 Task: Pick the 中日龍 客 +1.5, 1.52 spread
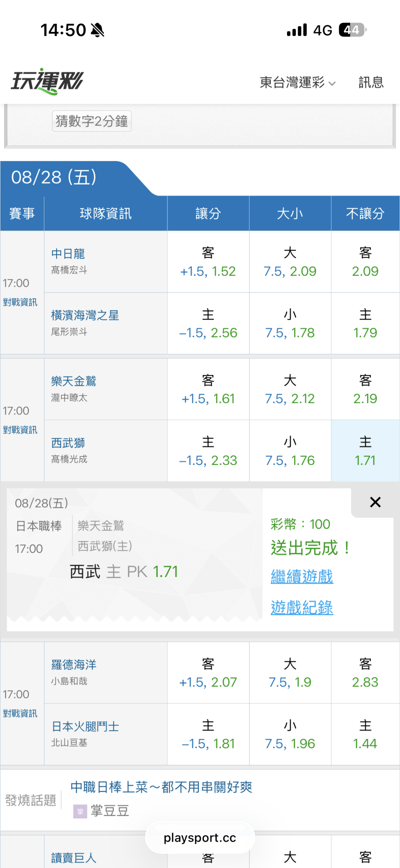coord(208,262)
